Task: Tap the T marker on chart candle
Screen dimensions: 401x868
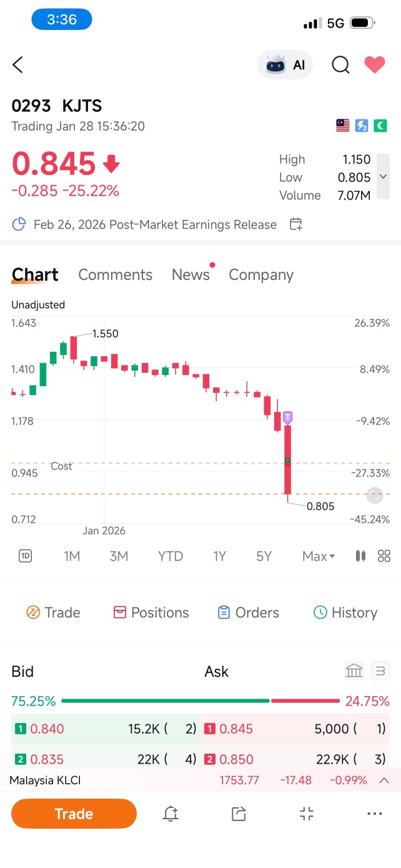Action: [x=287, y=417]
